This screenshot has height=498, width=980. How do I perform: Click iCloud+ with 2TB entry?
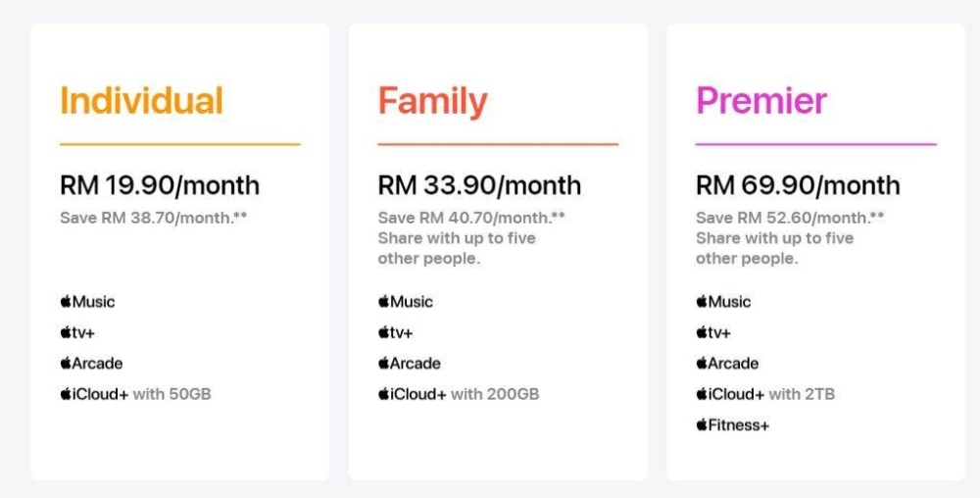pyautogui.click(x=765, y=394)
